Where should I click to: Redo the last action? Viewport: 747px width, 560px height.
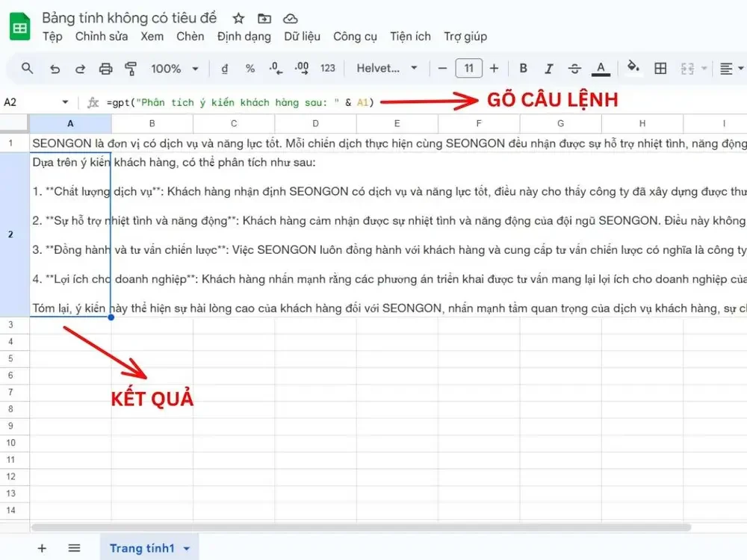tap(80, 69)
